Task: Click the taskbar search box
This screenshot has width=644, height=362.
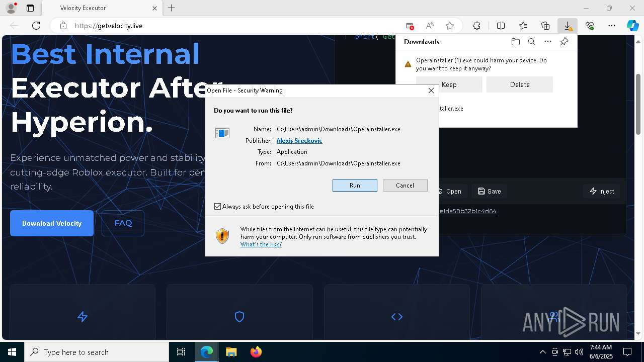Action: pyautogui.click(x=97, y=352)
